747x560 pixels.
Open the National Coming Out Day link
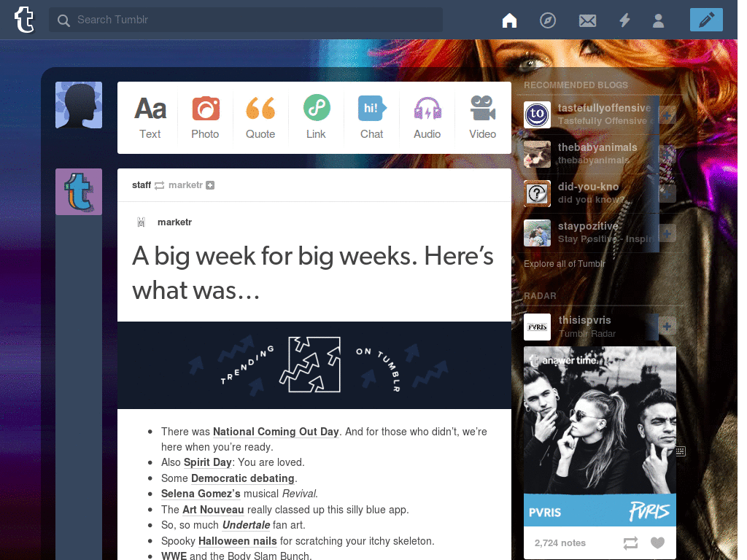[x=276, y=432]
